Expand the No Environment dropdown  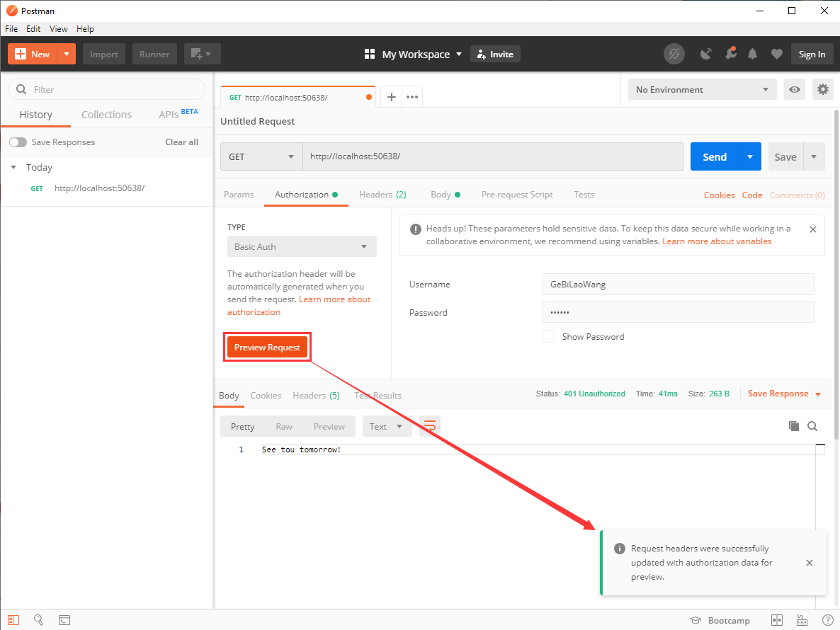coord(701,89)
